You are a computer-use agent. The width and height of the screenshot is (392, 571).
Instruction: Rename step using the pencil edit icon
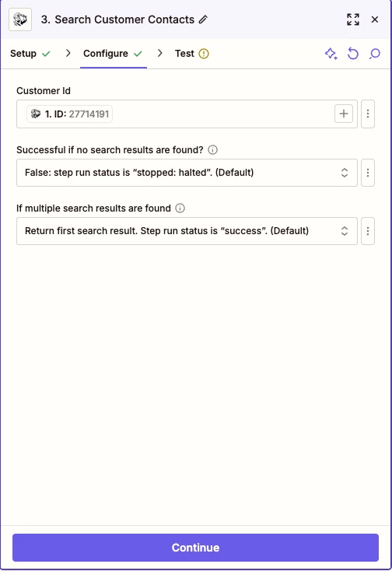[x=203, y=19]
